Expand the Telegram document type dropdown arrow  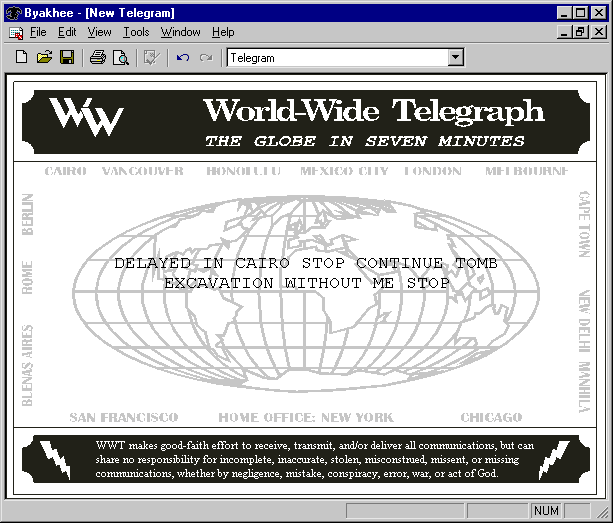[455, 57]
